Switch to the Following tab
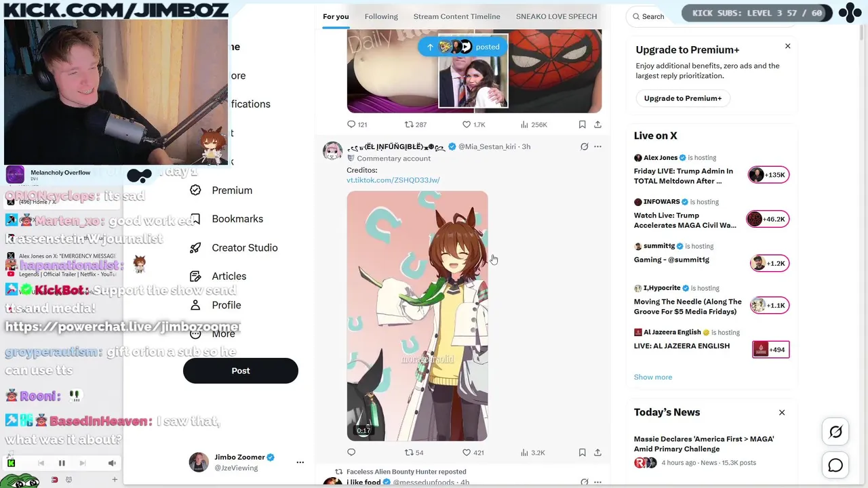Screen dimensions: 868x488 [381, 16]
